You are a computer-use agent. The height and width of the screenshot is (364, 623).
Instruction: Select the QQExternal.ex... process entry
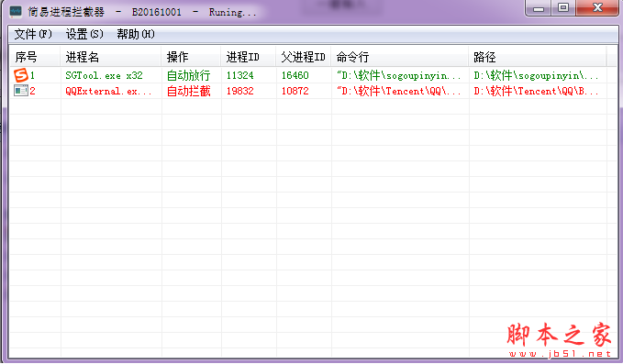[108, 91]
